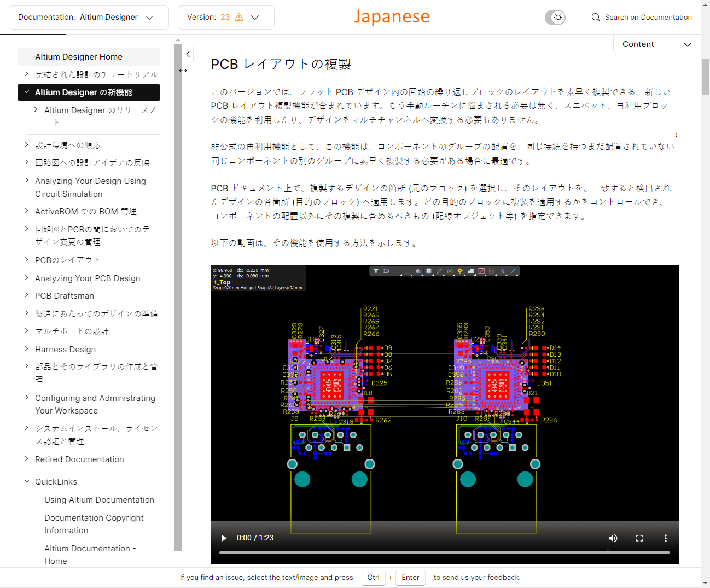Open 製造にあたってのデザインの準備 page

click(96, 313)
